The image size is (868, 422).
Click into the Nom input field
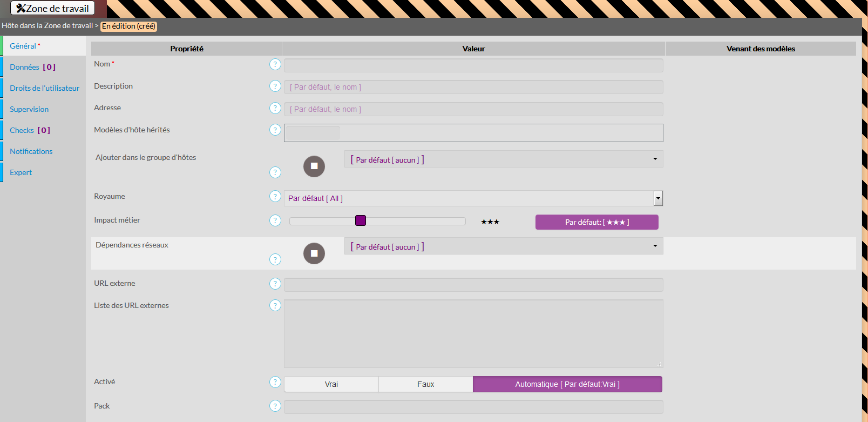coord(473,65)
